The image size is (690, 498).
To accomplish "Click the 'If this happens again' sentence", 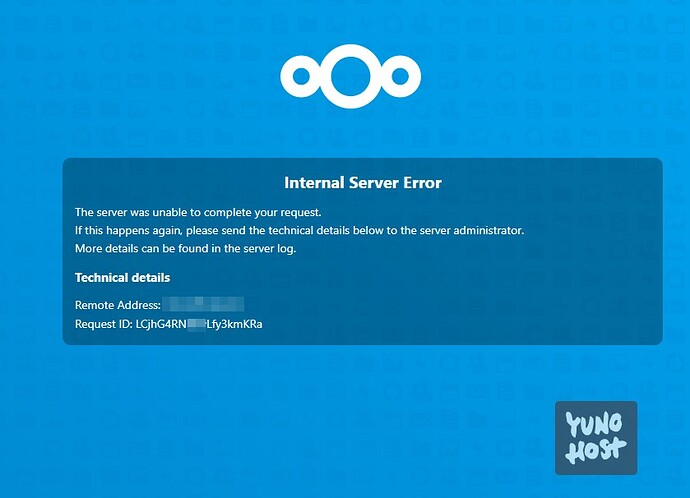I will (300, 231).
